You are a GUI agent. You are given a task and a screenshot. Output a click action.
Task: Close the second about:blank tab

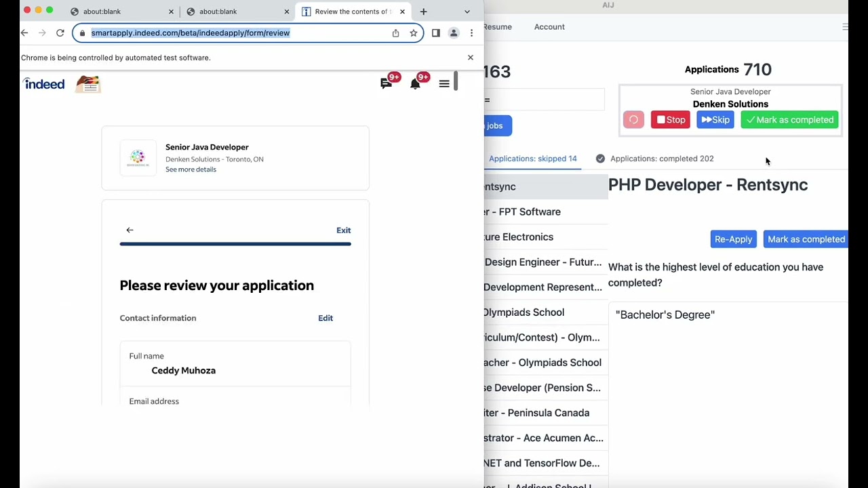(x=286, y=12)
